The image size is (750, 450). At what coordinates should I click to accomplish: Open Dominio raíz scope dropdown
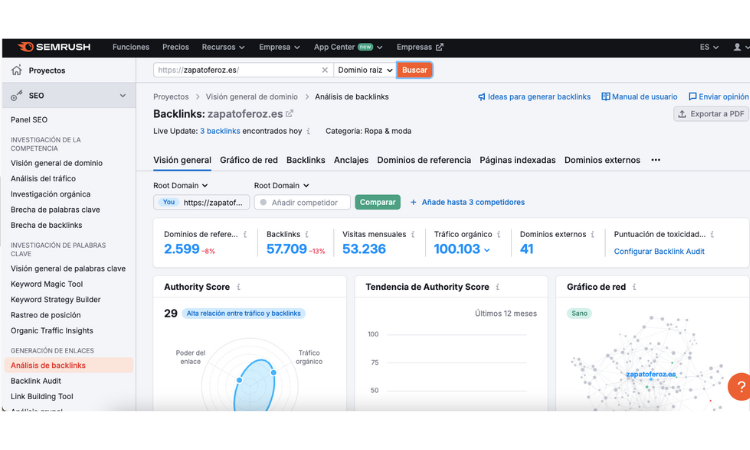(365, 70)
